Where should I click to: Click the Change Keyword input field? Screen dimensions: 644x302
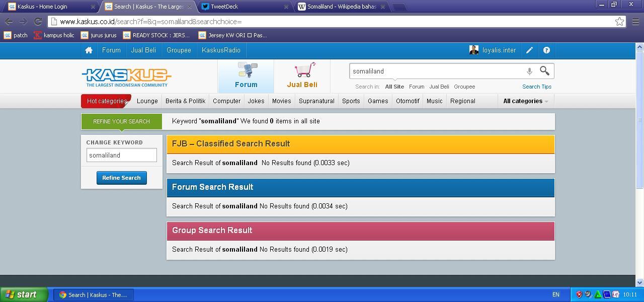121,155
